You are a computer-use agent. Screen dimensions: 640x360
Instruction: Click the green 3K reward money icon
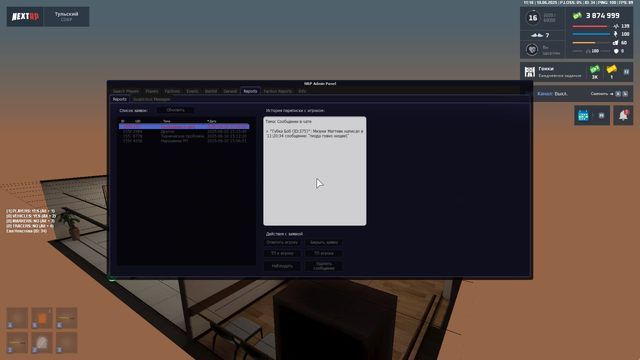pyautogui.click(x=595, y=69)
